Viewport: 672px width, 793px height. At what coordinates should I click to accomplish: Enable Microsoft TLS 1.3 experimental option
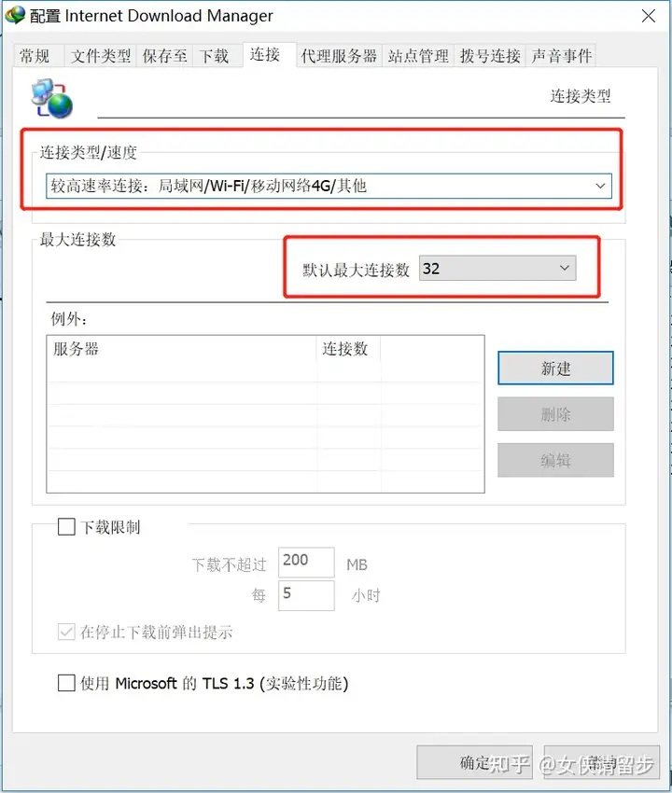pyautogui.click(x=66, y=683)
